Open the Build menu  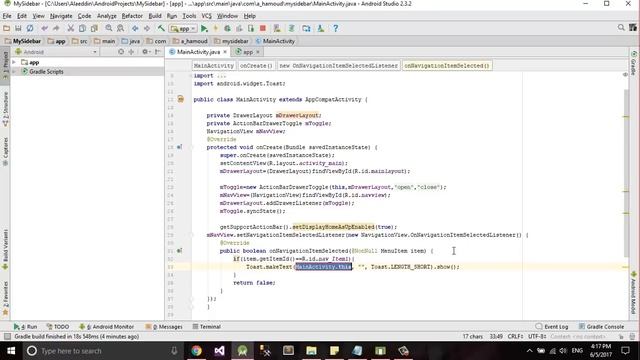[x=155, y=16]
